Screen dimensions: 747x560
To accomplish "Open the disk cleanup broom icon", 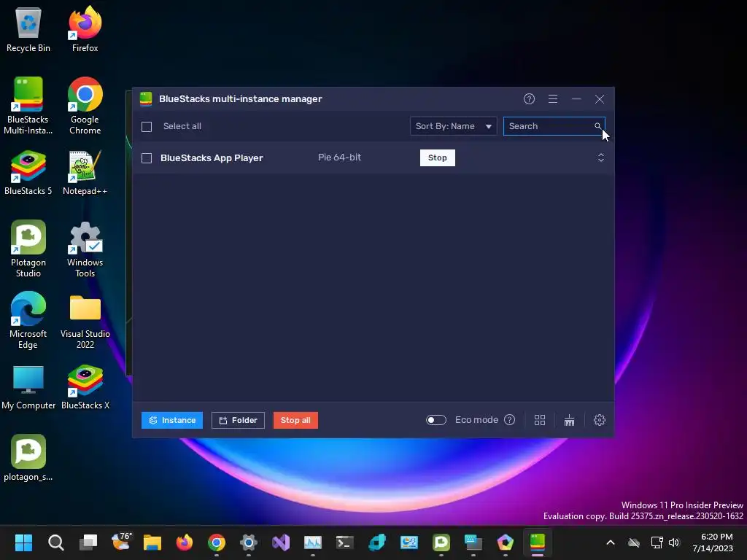I will (x=569, y=420).
